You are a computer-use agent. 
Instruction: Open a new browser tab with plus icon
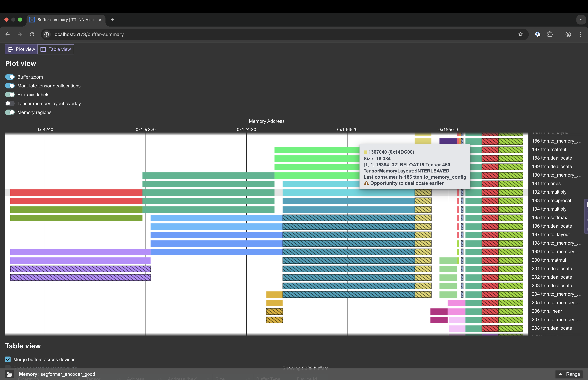pyautogui.click(x=112, y=20)
